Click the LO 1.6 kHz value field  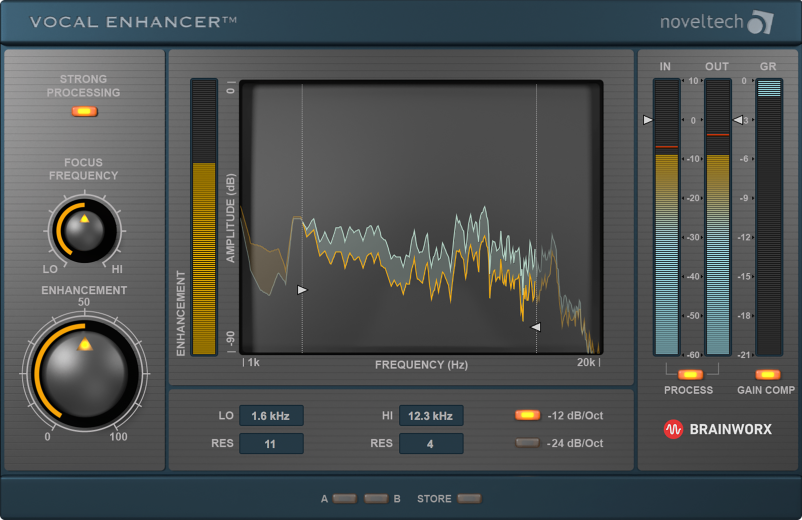point(271,416)
